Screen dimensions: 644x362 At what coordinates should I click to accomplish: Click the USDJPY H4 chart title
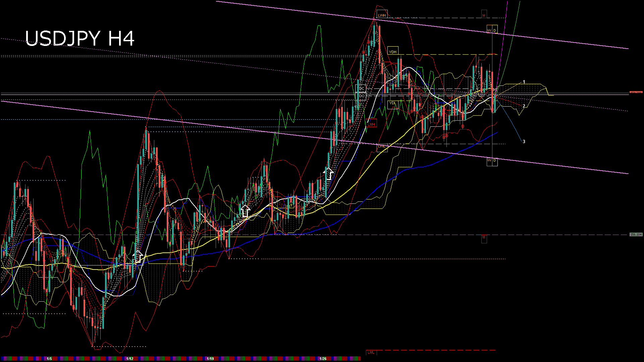coord(80,39)
